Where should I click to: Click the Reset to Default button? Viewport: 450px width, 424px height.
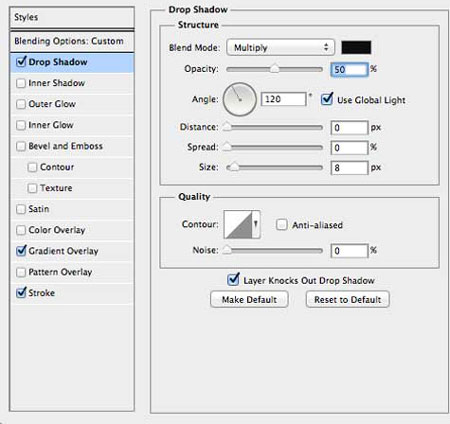pyautogui.click(x=348, y=299)
